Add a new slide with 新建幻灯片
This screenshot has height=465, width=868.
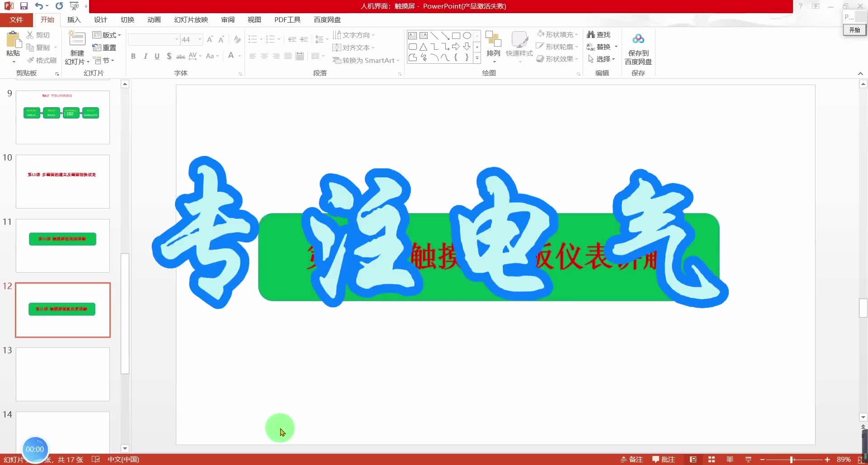pos(77,47)
